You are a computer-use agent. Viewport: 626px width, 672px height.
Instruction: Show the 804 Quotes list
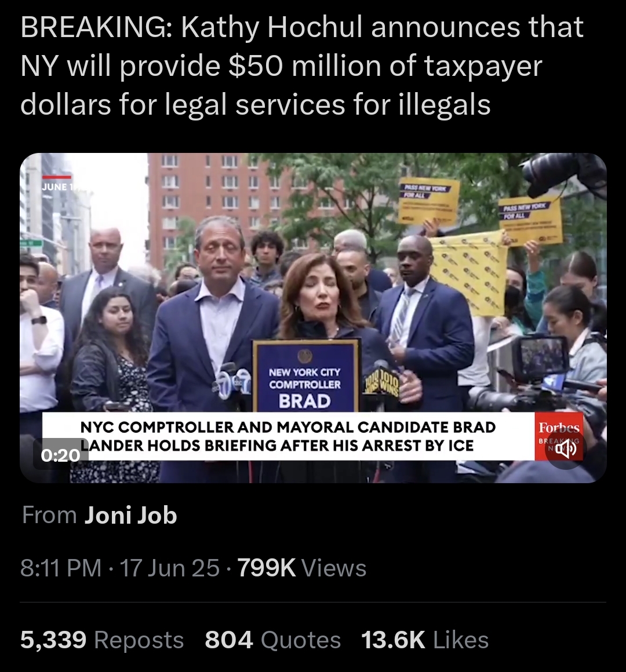click(x=272, y=640)
